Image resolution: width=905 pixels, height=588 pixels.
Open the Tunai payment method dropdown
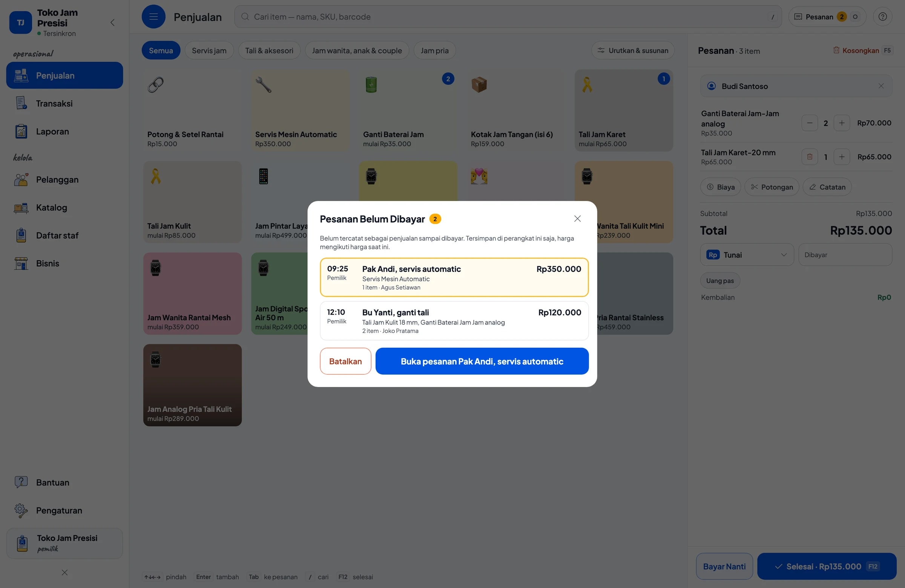747,255
